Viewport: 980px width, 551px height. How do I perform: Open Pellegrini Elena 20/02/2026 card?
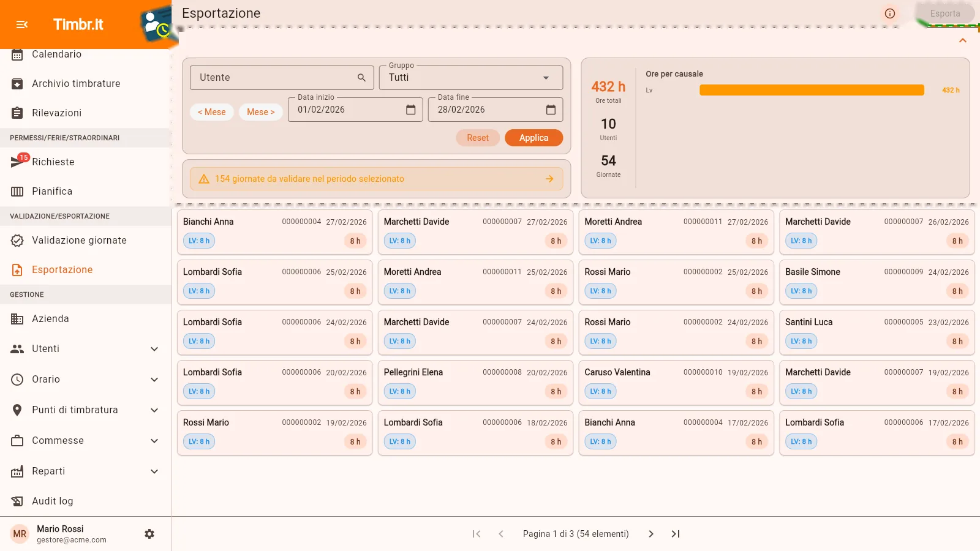click(x=475, y=383)
